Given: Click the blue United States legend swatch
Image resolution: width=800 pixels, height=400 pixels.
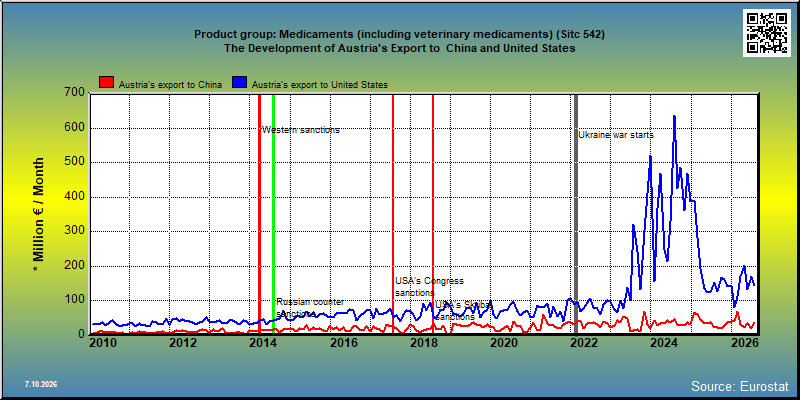Looking at the screenshot, I should (x=240, y=82).
